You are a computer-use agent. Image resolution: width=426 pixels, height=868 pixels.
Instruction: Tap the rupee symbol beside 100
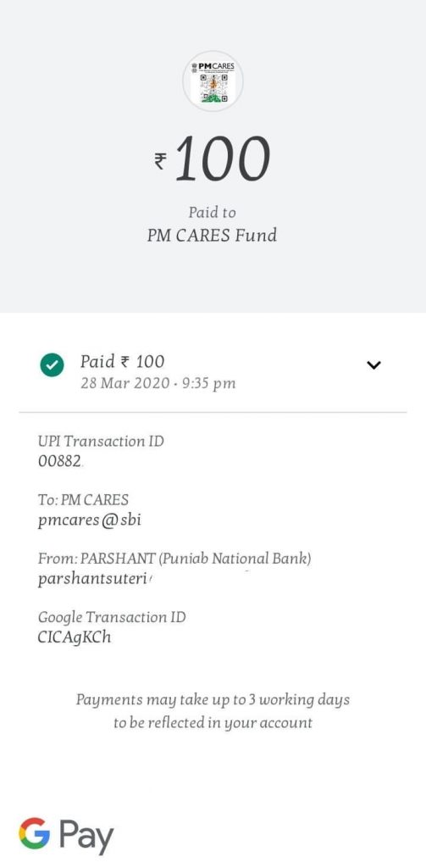coord(160,161)
